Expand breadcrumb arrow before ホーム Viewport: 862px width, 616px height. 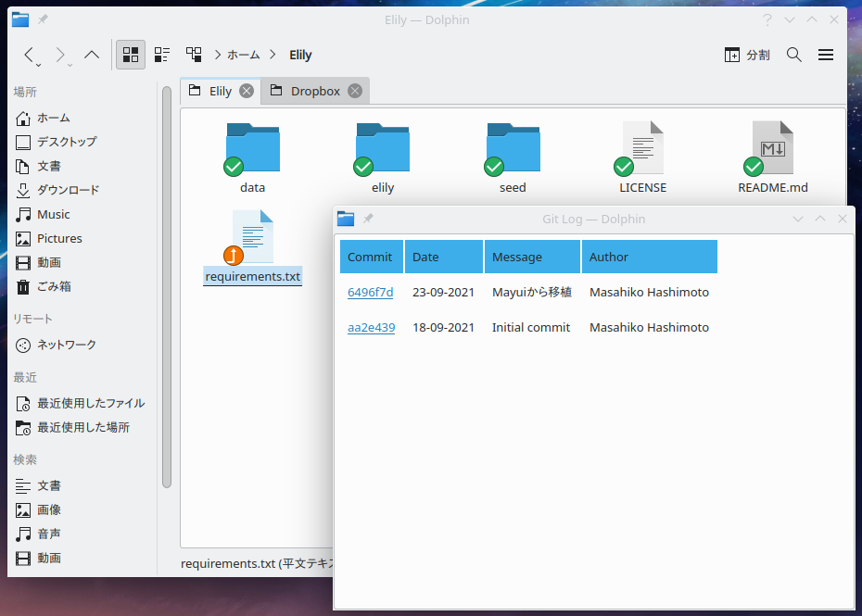click(218, 55)
